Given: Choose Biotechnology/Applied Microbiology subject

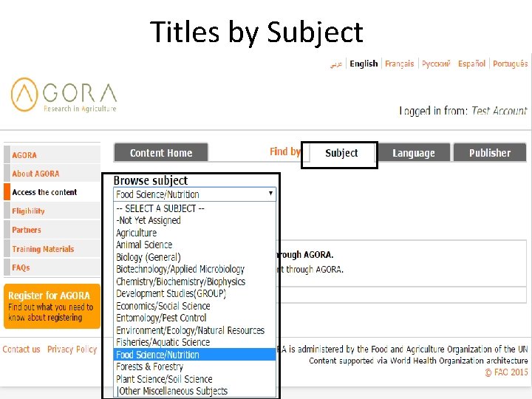Looking at the screenshot, I should pyautogui.click(x=195, y=270).
